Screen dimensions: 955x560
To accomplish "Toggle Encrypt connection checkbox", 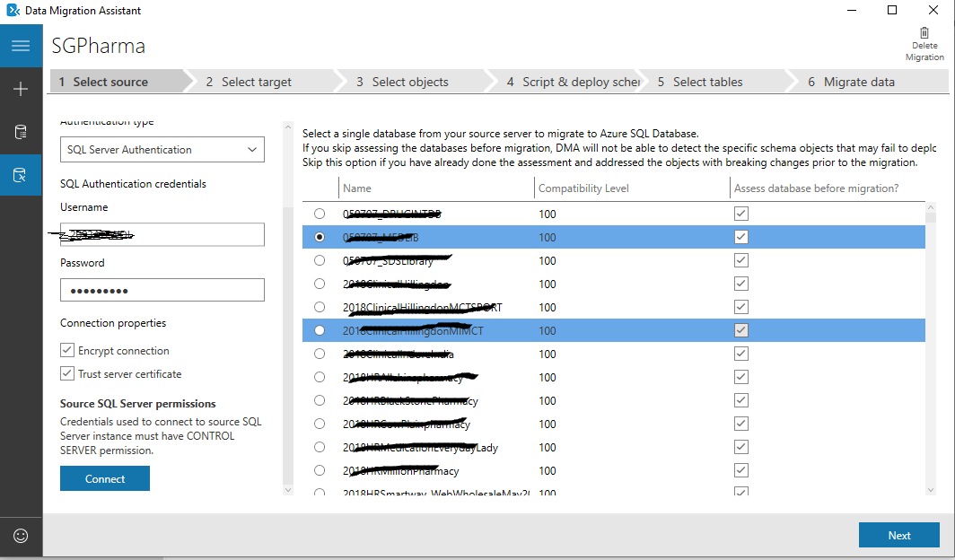I will pyautogui.click(x=67, y=350).
